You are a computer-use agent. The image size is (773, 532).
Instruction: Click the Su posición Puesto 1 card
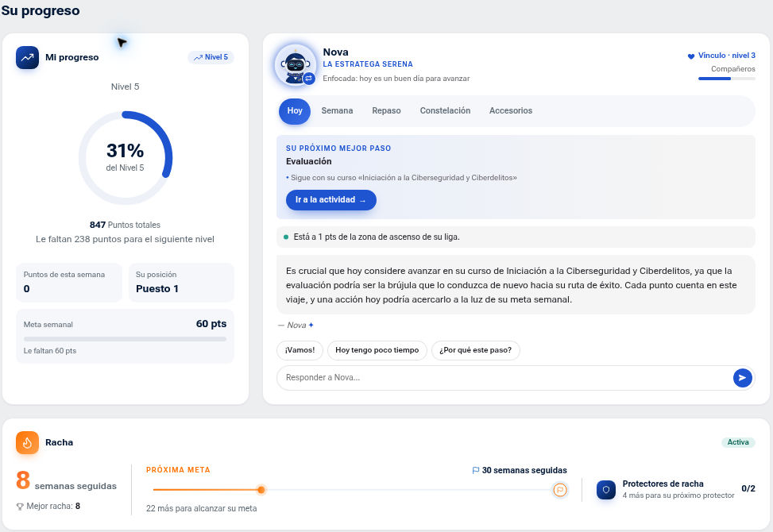point(181,282)
